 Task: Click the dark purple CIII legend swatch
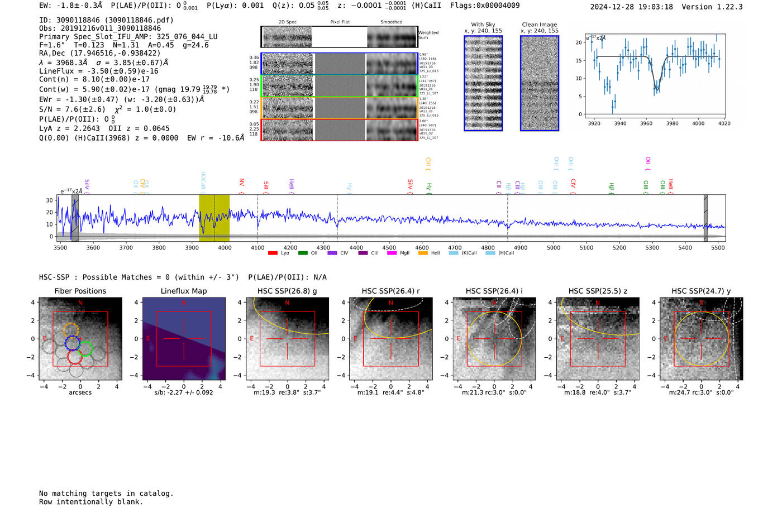(363, 253)
